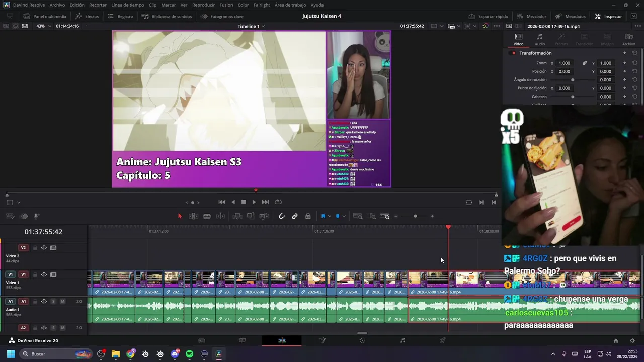The width and height of the screenshot is (644, 362).
Task: Toggle zoom link chain in Inspector
Action: pyautogui.click(x=585, y=63)
